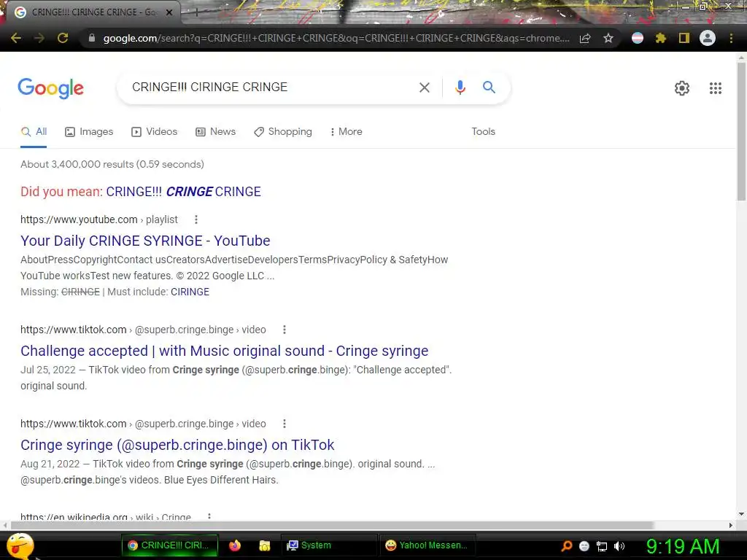Expand the More search categories menu

click(x=347, y=131)
